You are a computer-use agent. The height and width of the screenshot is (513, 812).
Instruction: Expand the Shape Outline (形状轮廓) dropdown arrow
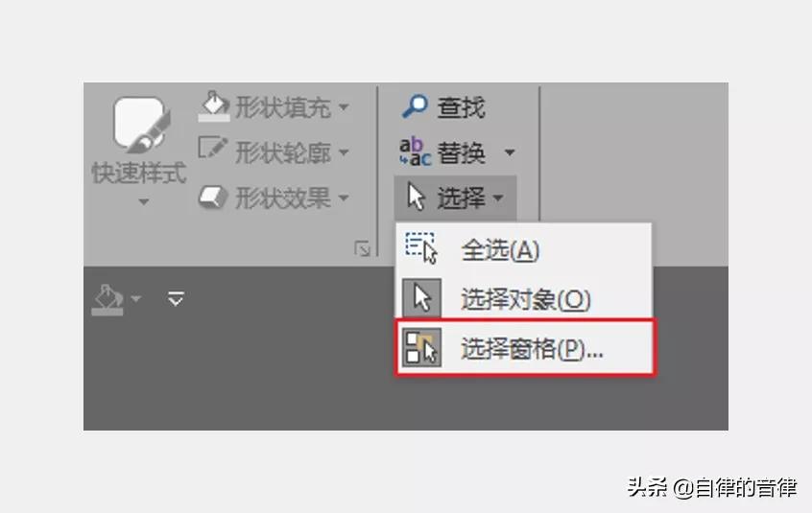pyautogui.click(x=344, y=152)
